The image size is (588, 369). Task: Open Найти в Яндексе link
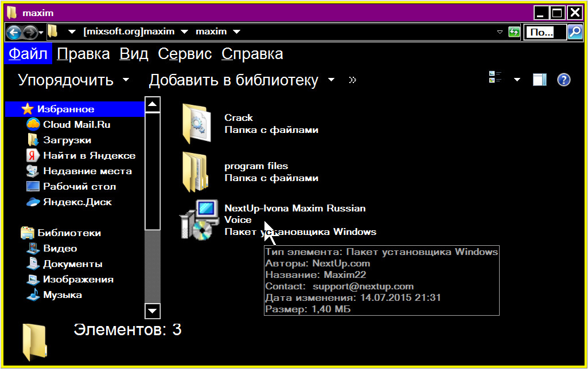click(x=89, y=155)
